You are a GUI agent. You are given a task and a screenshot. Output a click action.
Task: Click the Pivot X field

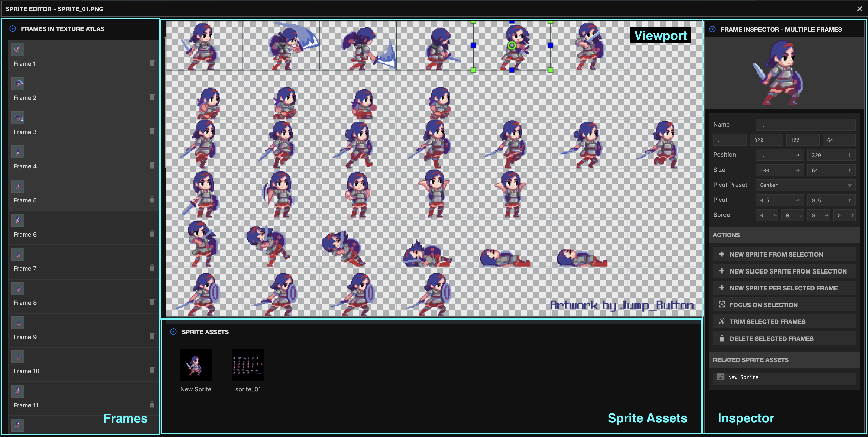click(779, 200)
